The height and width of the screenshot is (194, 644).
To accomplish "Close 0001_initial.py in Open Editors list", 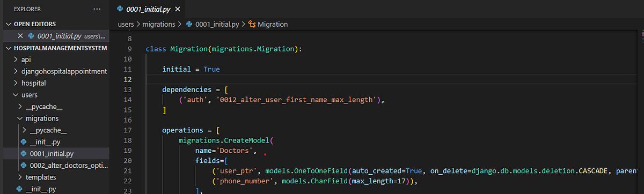I will point(20,36).
